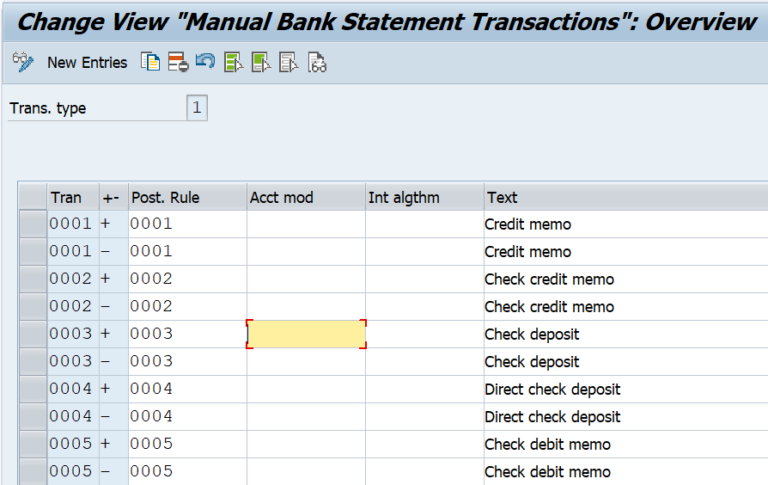Click the Deselect All icon
Viewport: 768px width, 485px height.
(x=288, y=62)
